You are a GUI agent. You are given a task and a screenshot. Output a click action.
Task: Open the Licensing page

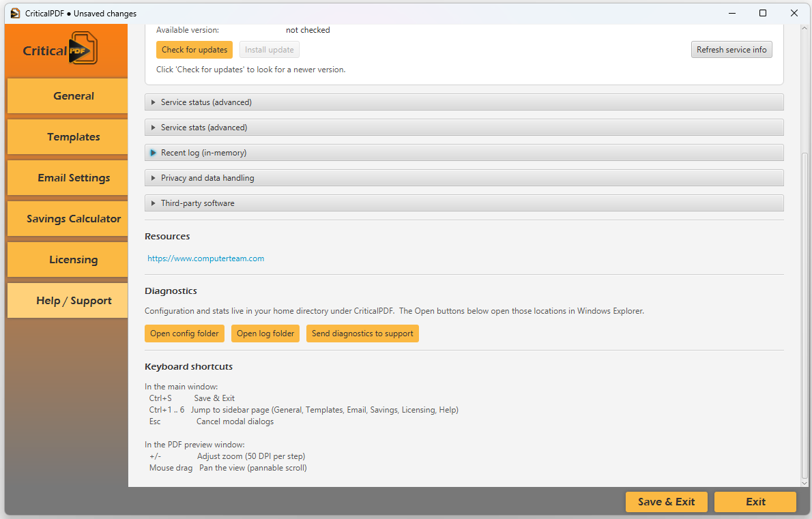point(68,259)
